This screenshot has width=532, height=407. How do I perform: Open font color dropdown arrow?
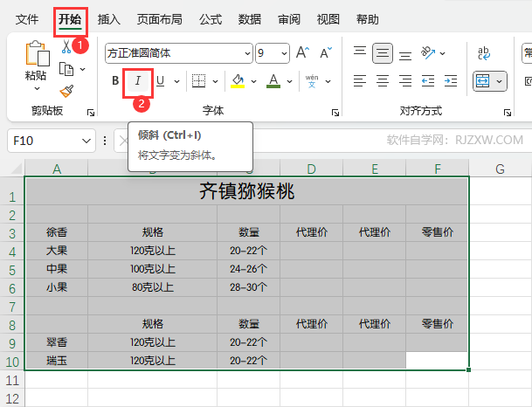tap(289, 81)
